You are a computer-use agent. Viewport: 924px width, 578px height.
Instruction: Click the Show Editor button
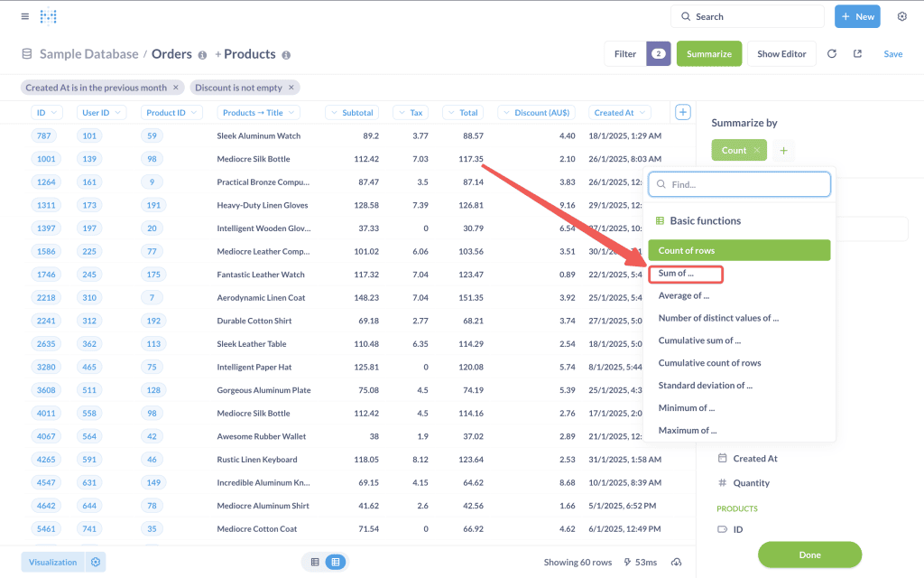coord(781,54)
